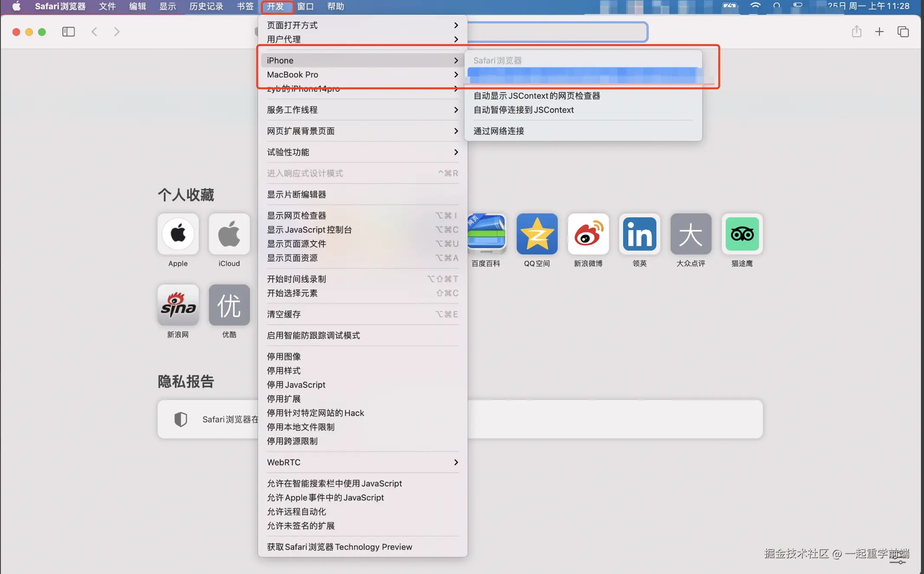Open the 猫途鹰 TripAdvisor favorite
The width and height of the screenshot is (924, 574).
tap(742, 234)
